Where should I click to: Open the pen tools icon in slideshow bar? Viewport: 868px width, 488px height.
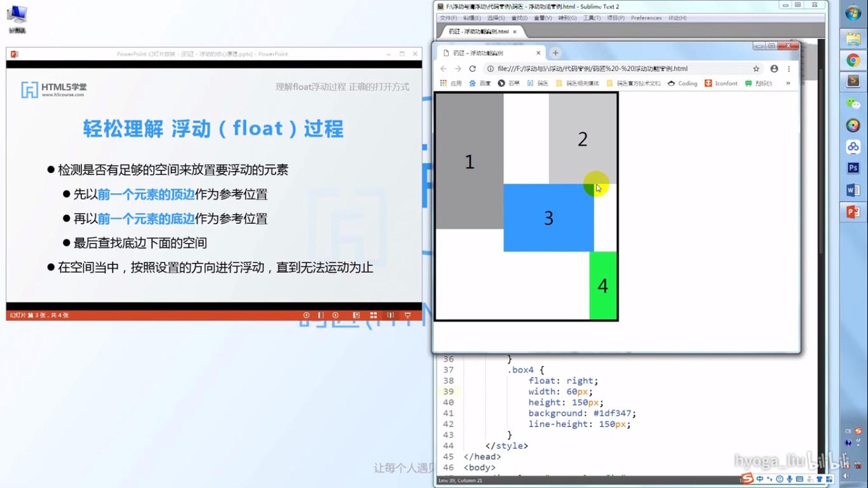[x=321, y=315]
